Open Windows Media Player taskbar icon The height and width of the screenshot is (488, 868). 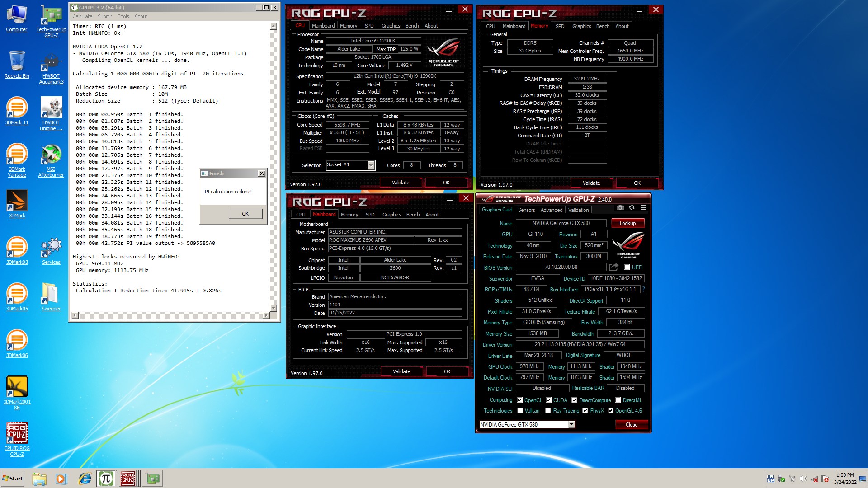click(61, 479)
